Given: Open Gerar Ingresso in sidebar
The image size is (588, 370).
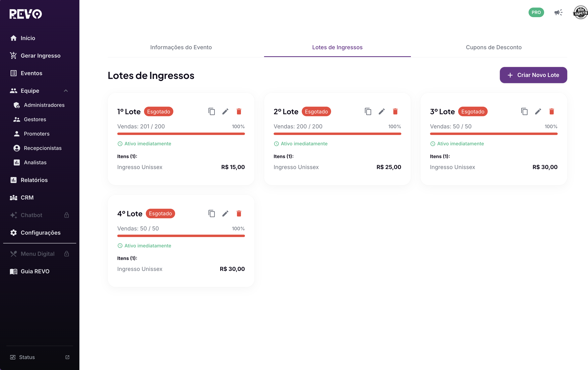Looking at the screenshot, I should click(39, 56).
